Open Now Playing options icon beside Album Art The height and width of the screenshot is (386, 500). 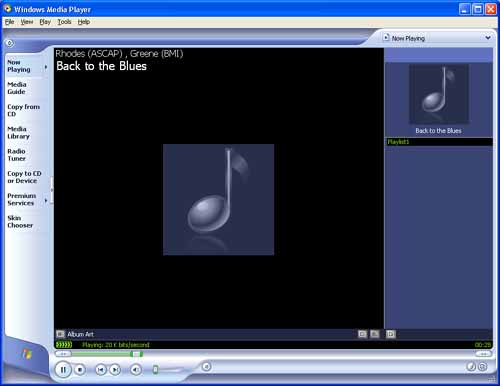click(60, 334)
